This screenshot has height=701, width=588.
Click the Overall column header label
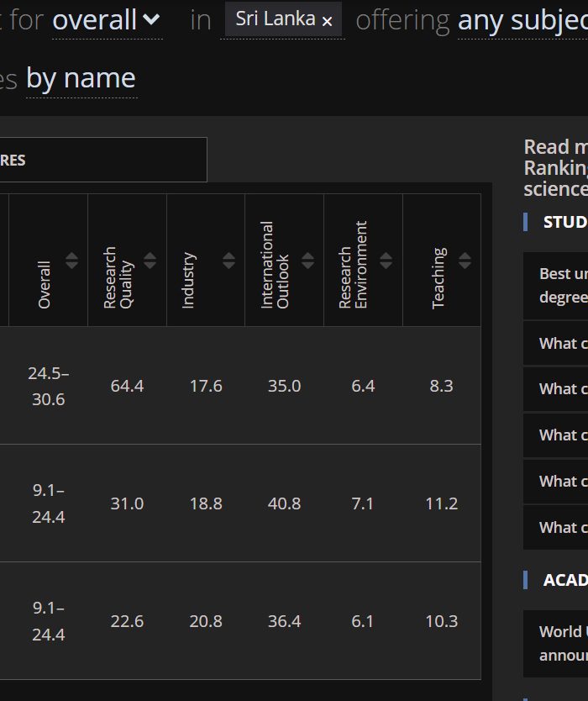tap(45, 284)
